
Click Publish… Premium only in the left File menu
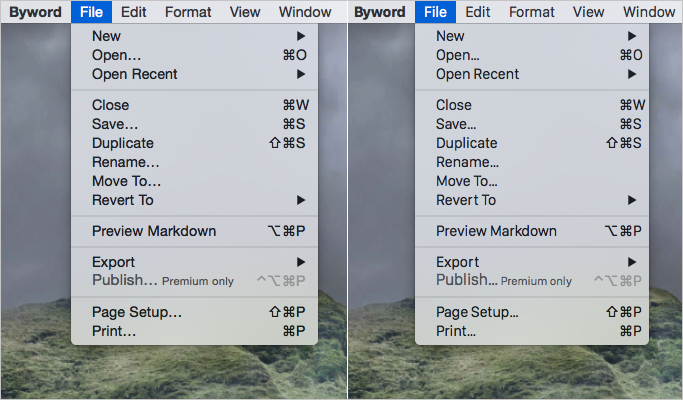[194, 281]
